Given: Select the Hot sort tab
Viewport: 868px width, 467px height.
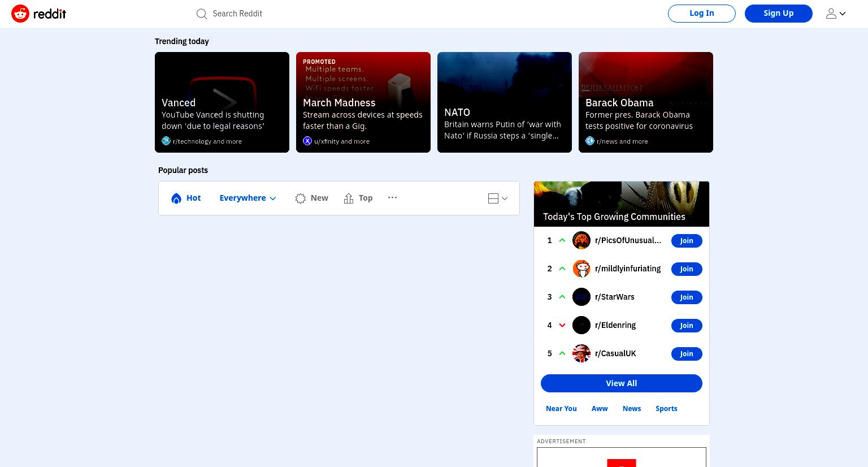Looking at the screenshot, I should tap(186, 198).
